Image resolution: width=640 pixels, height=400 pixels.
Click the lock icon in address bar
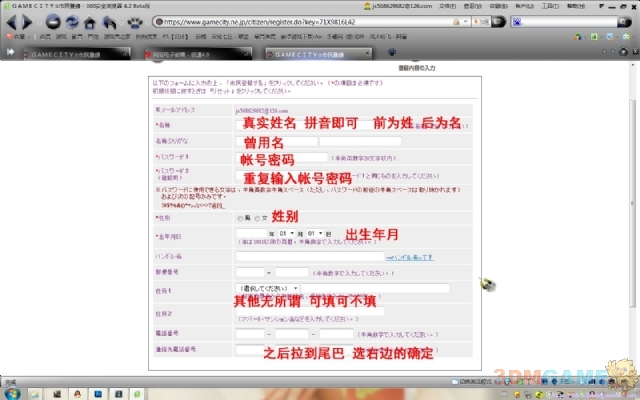161,20
